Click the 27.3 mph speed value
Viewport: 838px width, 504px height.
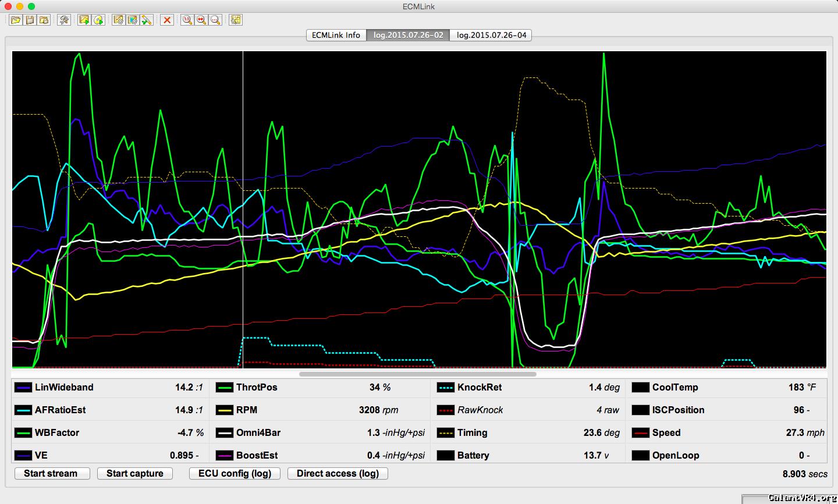(805, 433)
